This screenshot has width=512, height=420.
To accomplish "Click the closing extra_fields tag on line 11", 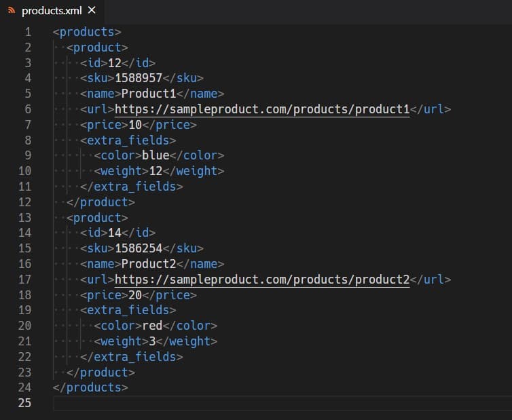I will (x=132, y=187).
